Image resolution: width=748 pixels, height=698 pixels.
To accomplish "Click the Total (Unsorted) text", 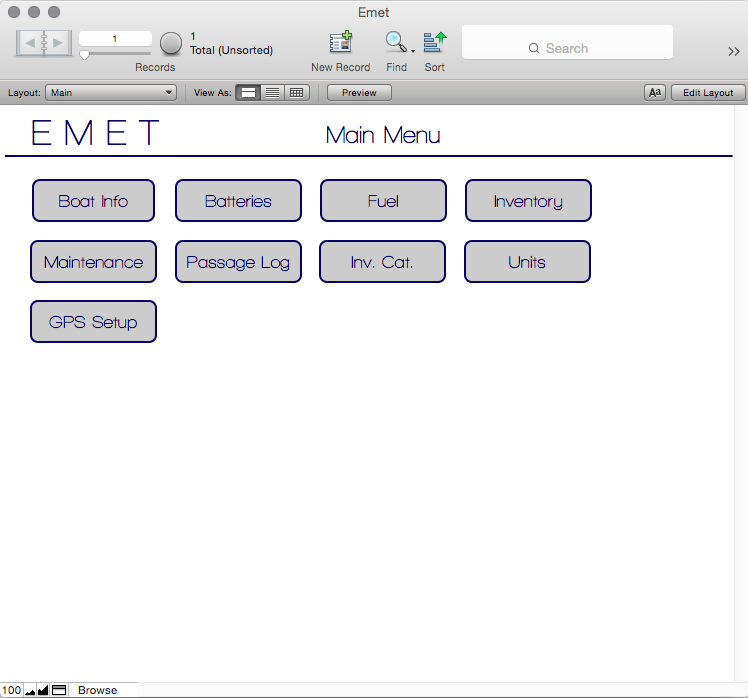I will pyautogui.click(x=231, y=50).
